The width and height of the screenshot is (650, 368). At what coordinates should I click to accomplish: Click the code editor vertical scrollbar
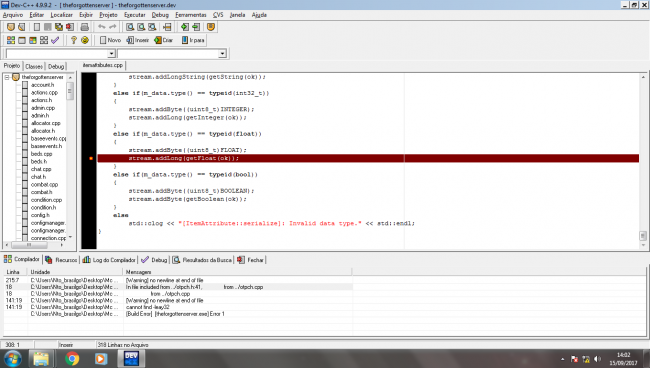tap(643, 161)
